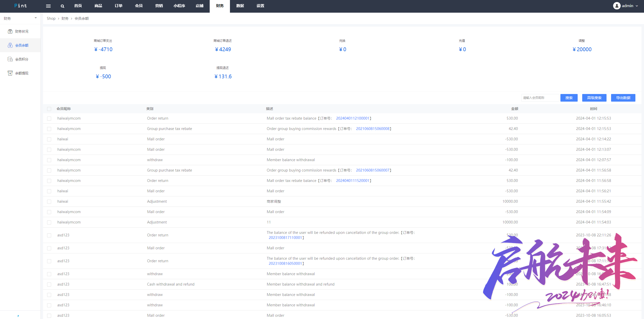Click the Pint logo
The width and height of the screenshot is (644, 319).
(21, 6)
